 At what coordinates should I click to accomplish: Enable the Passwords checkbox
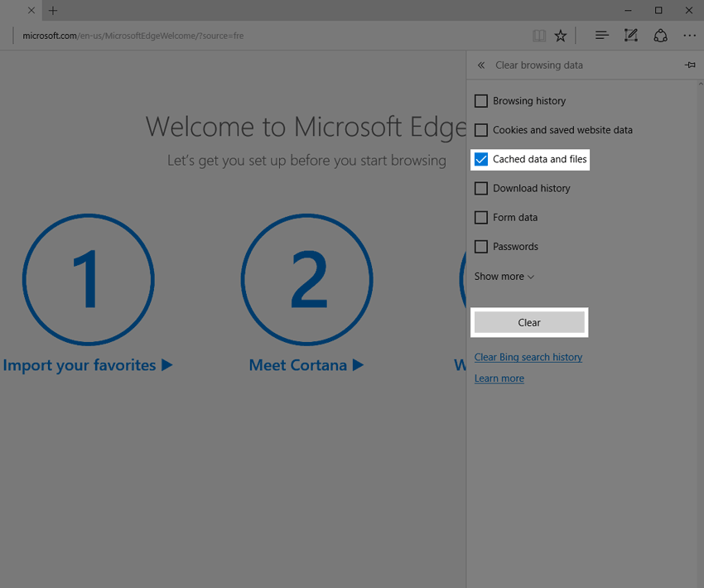(481, 246)
